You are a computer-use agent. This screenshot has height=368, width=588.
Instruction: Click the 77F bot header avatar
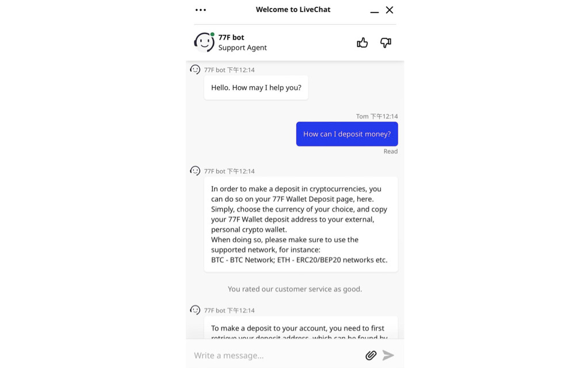(204, 42)
